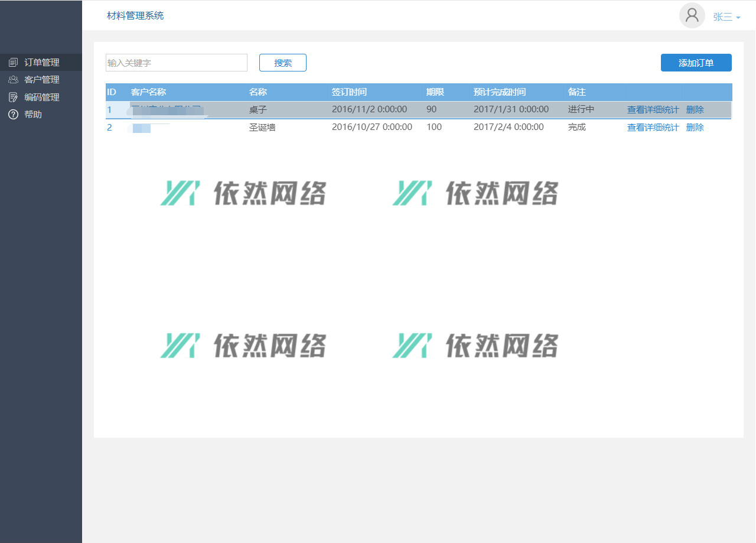
Task: Click the coding management edit icon
Action: [13, 97]
